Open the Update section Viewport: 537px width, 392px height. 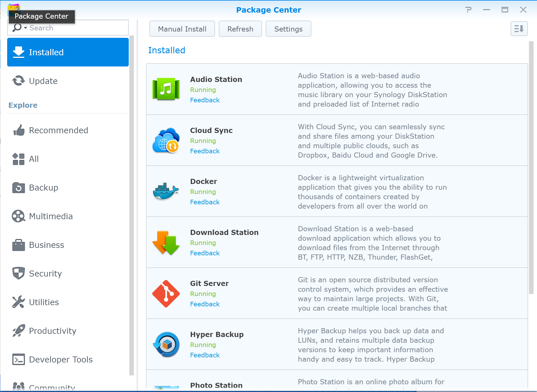68,81
